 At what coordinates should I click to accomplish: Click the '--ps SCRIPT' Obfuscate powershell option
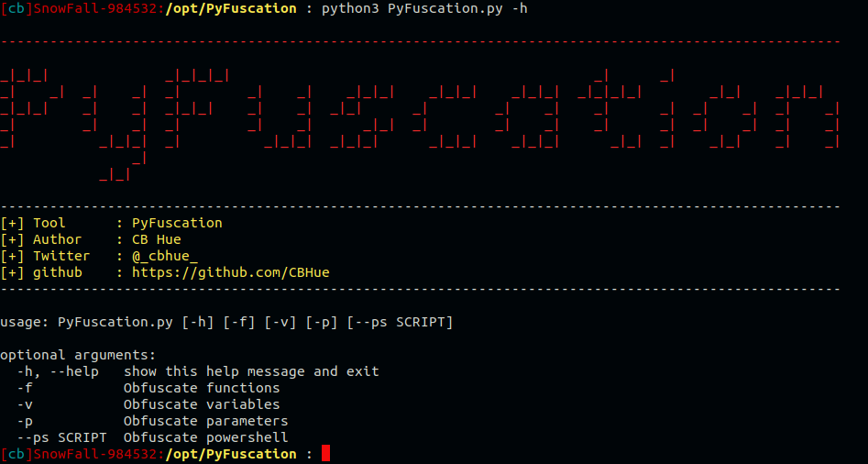152,437
